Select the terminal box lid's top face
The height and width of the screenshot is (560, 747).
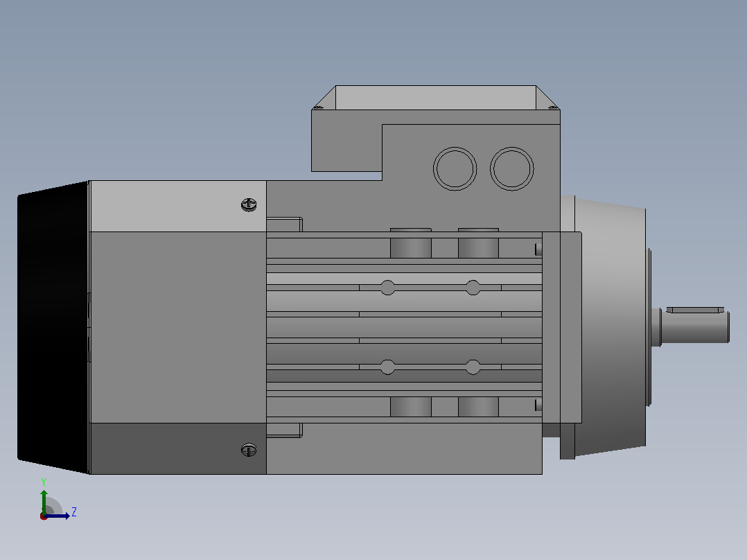(x=436, y=98)
